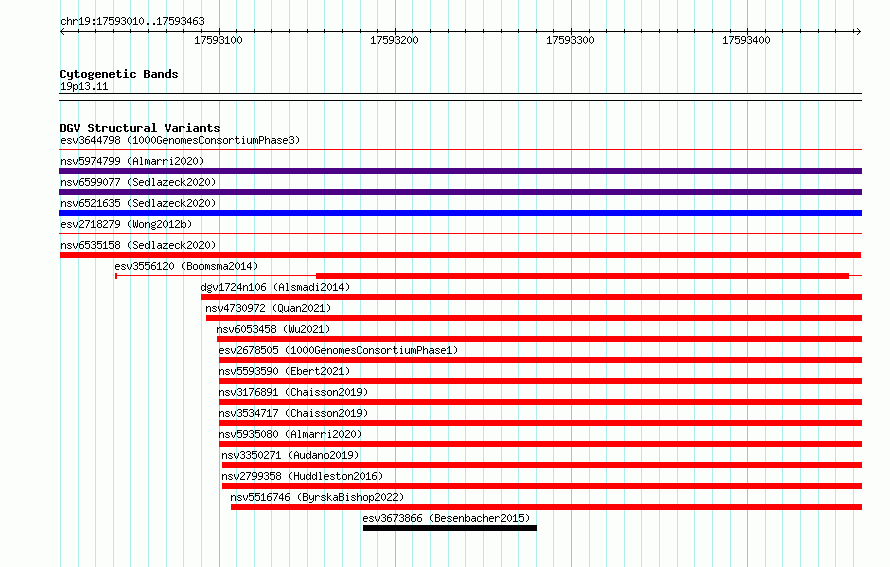Click the nsv3534717 (Chaisson2019) label
Viewport: 890px width, 567px height.
(293, 413)
